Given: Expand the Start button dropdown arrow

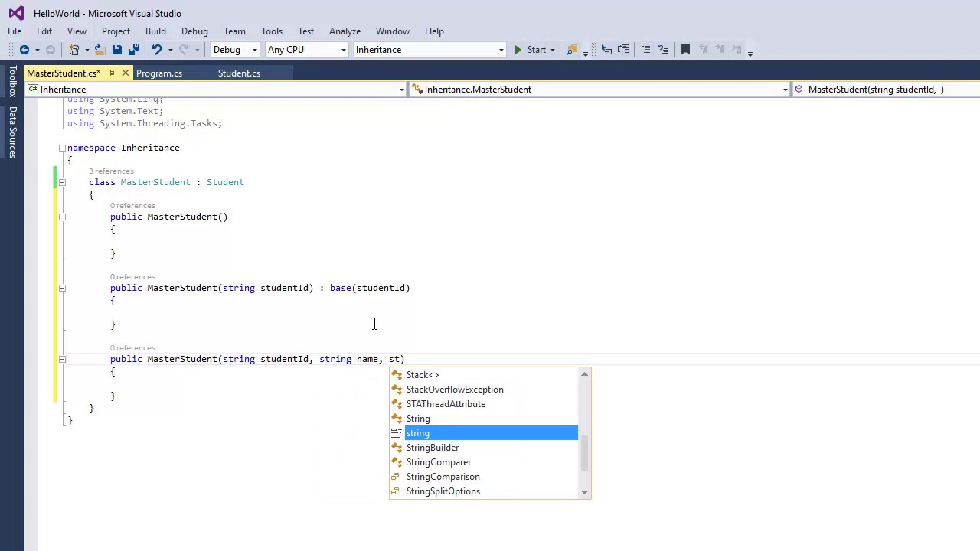Looking at the screenshot, I should (x=552, y=50).
